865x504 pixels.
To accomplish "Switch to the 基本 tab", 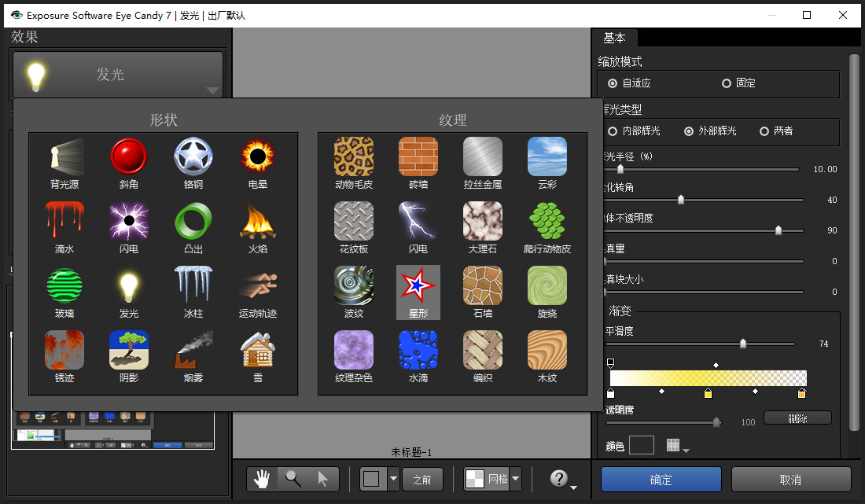I will click(616, 37).
